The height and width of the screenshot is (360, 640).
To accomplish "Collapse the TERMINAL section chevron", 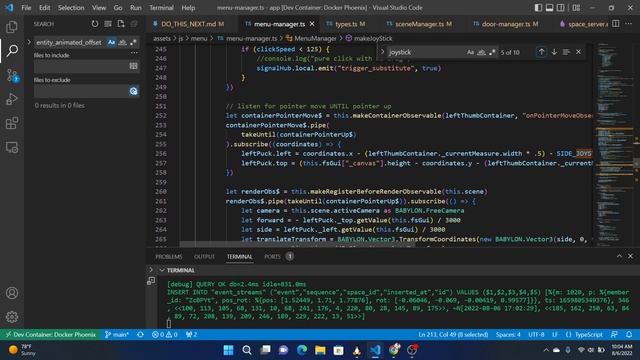I will point(162,270).
